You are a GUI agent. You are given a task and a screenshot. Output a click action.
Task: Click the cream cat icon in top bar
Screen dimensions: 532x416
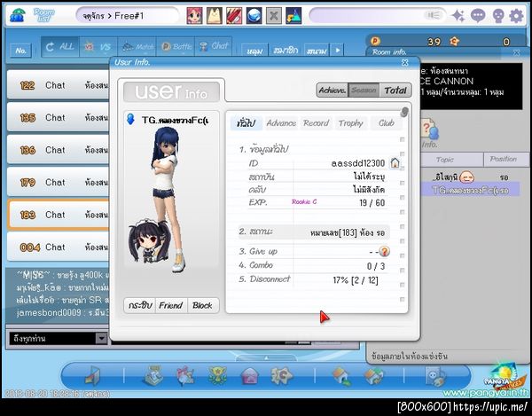pos(215,16)
